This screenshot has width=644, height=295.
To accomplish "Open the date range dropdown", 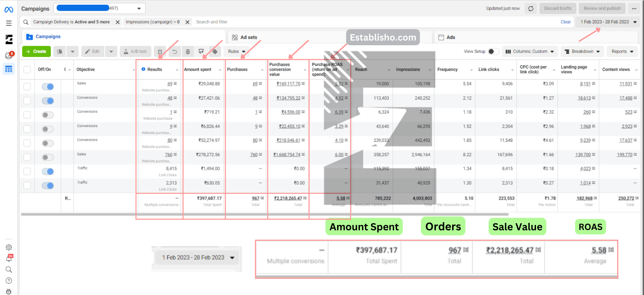I will [608, 22].
